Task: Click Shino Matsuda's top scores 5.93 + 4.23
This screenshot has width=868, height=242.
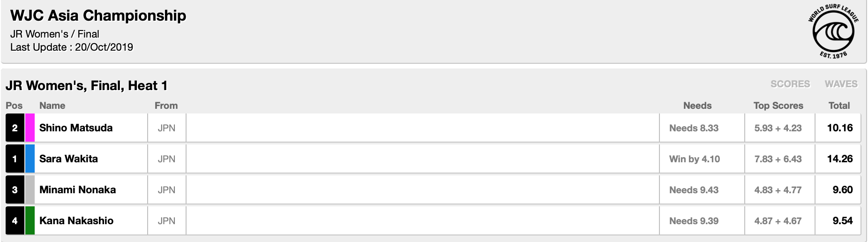Action: click(778, 128)
